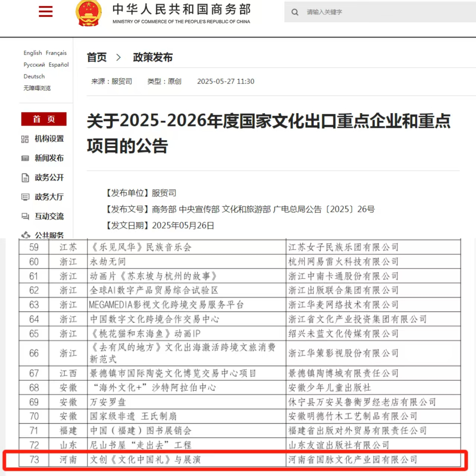This screenshot has width=476, height=476.
Task: Click table cell 江苏女子民族乐团有限公司
Action: (373, 247)
